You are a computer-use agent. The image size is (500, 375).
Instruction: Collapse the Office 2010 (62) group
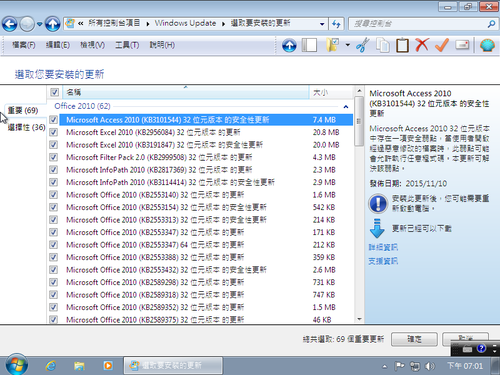click(x=346, y=106)
